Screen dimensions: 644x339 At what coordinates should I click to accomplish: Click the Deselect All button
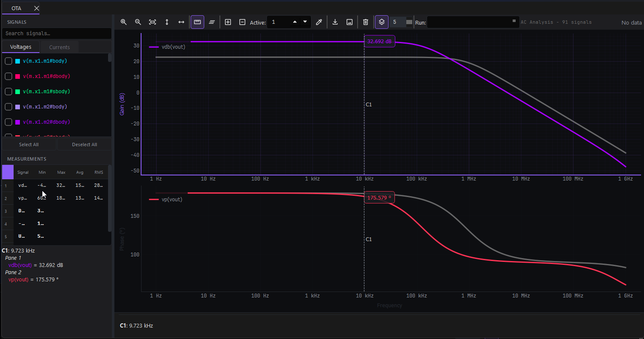[84, 144]
